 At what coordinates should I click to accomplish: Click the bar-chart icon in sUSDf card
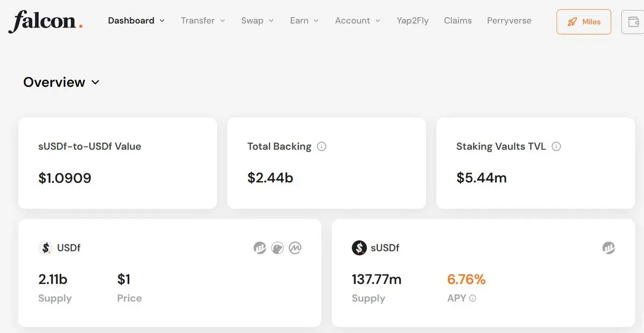click(x=608, y=248)
